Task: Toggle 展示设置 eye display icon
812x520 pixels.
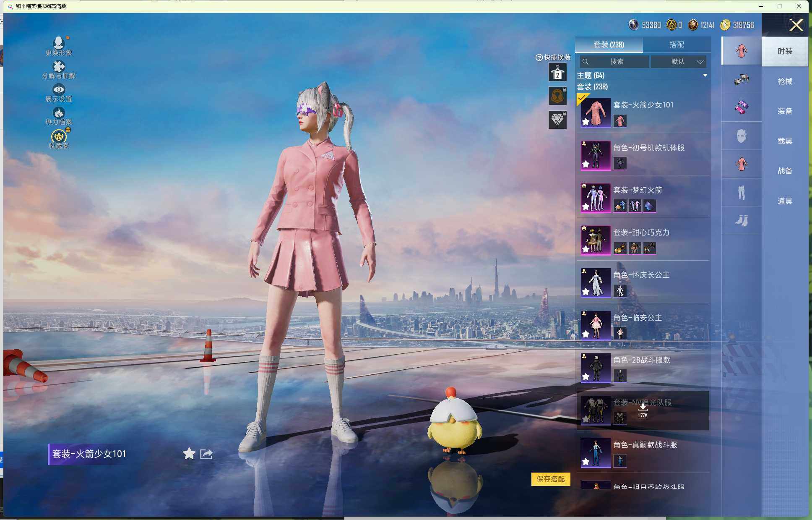Action: (58, 89)
